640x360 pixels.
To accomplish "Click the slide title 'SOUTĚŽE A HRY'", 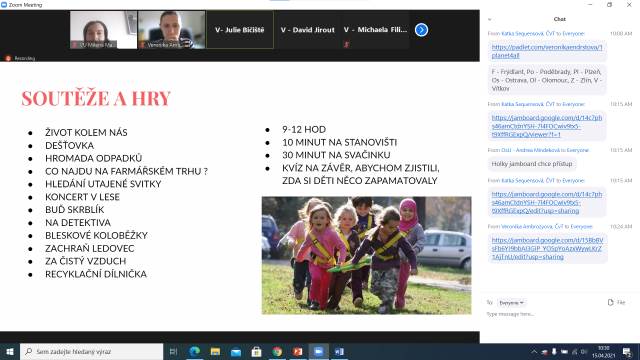I will tap(96, 98).
